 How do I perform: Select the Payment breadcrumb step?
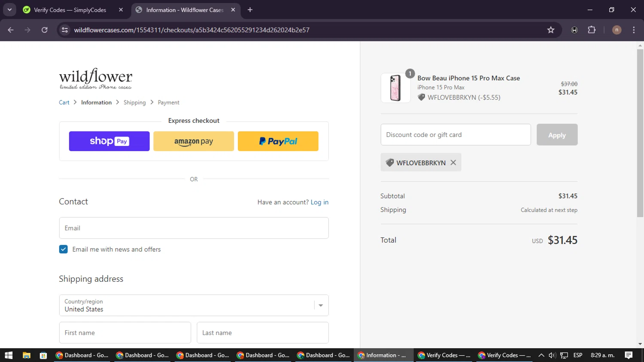click(168, 103)
